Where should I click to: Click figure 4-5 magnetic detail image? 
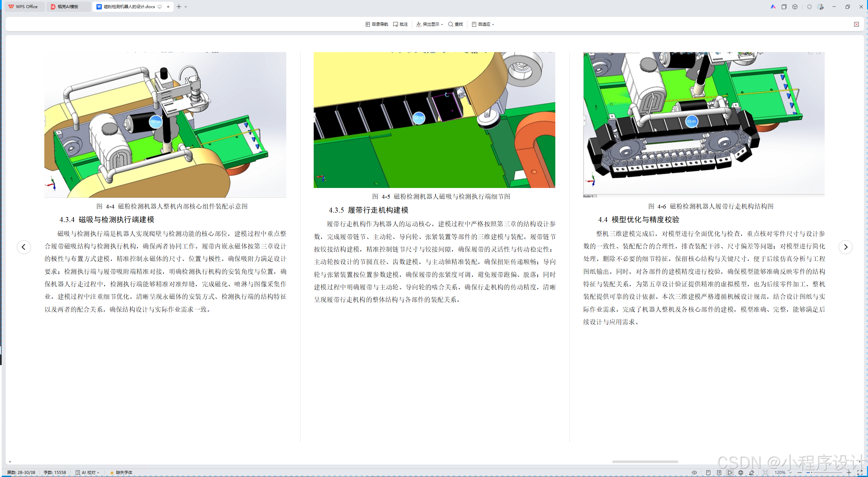[435, 120]
